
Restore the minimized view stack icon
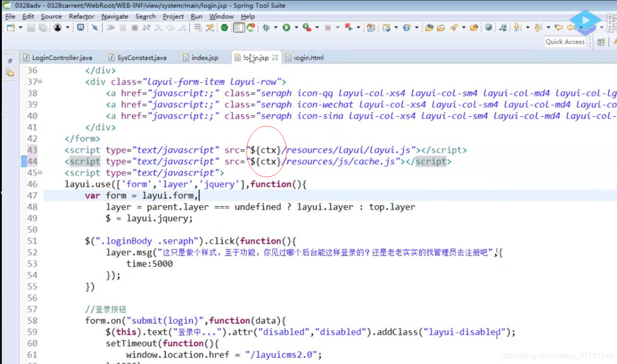pos(10,61)
